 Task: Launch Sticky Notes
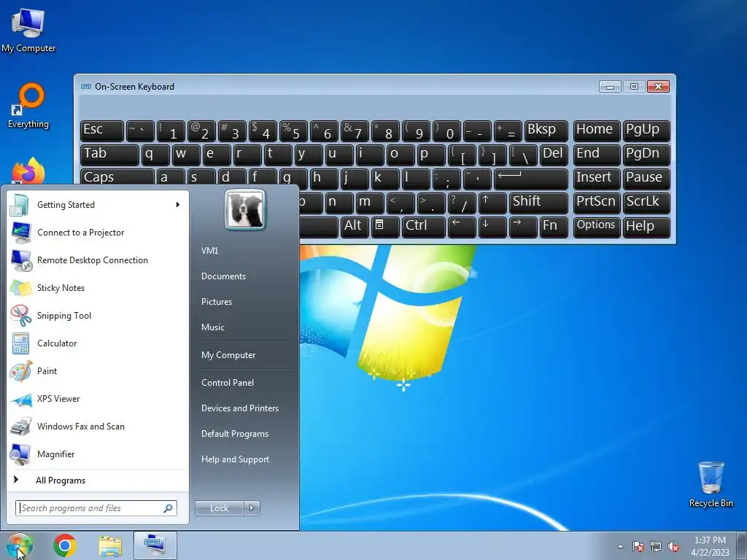[x=98, y=287]
